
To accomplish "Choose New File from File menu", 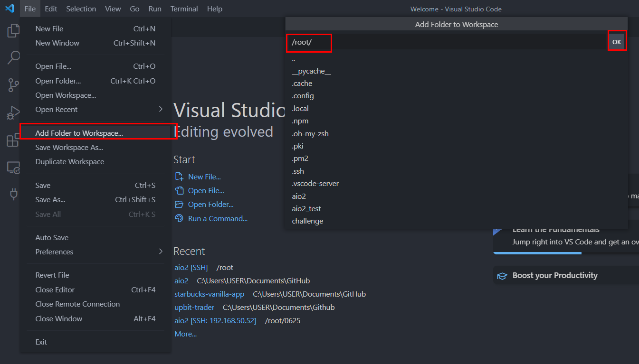I will pos(95,28).
